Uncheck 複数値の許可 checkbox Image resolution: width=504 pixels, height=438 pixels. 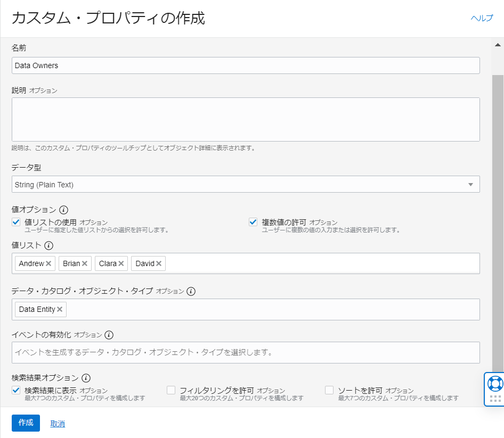tap(253, 222)
